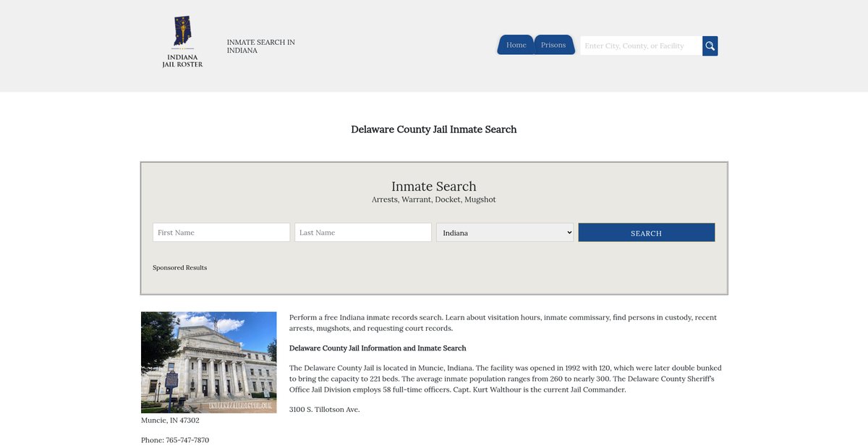The height and width of the screenshot is (448, 868).
Task: Click the Delaware County Jail Inmate Search title
Action: pos(434,129)
